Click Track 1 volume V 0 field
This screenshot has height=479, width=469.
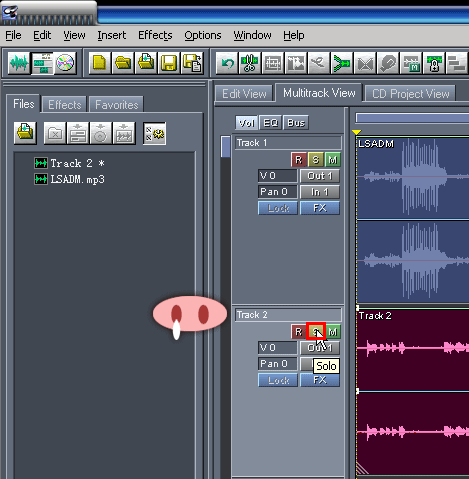[277, 176]
